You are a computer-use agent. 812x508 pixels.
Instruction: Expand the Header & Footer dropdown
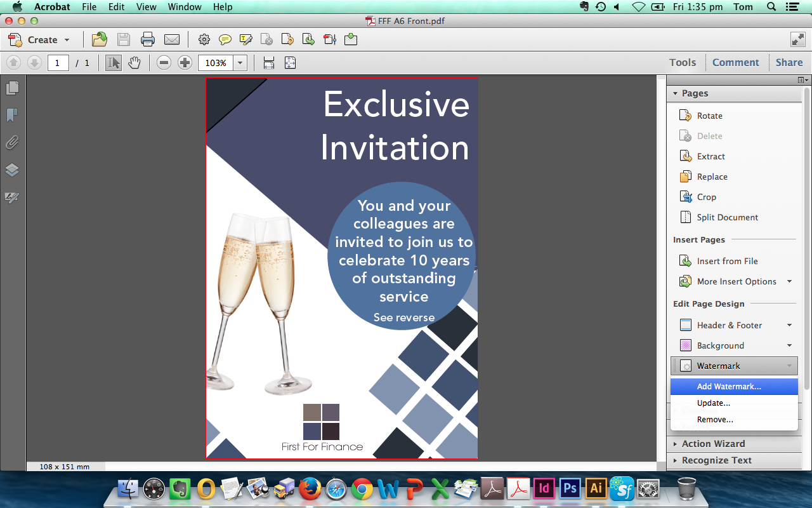(x=789, y=325)
